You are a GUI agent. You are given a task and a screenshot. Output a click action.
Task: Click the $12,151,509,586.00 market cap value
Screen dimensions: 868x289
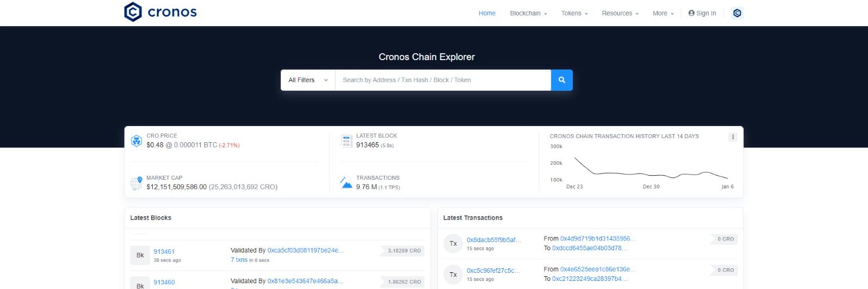point(176,187)
